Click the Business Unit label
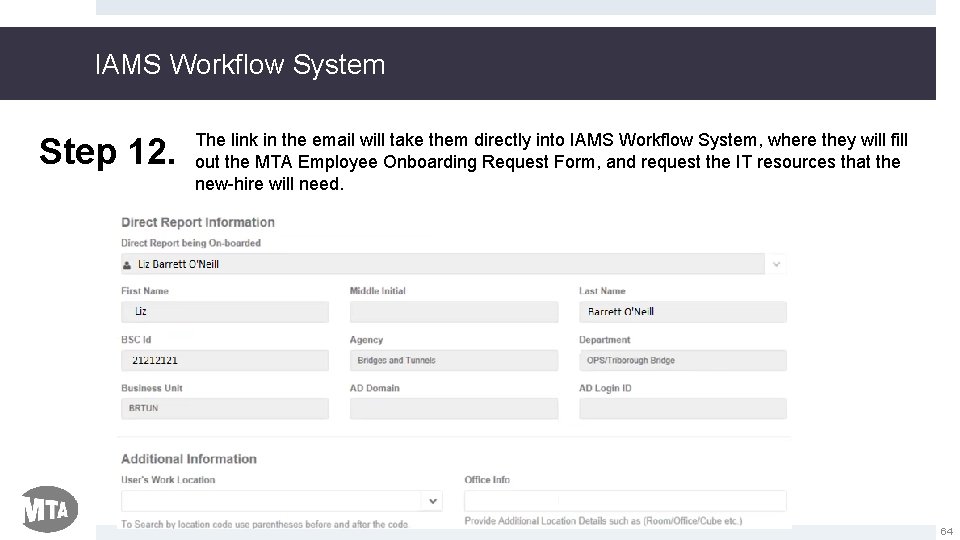 pos(152,388)
